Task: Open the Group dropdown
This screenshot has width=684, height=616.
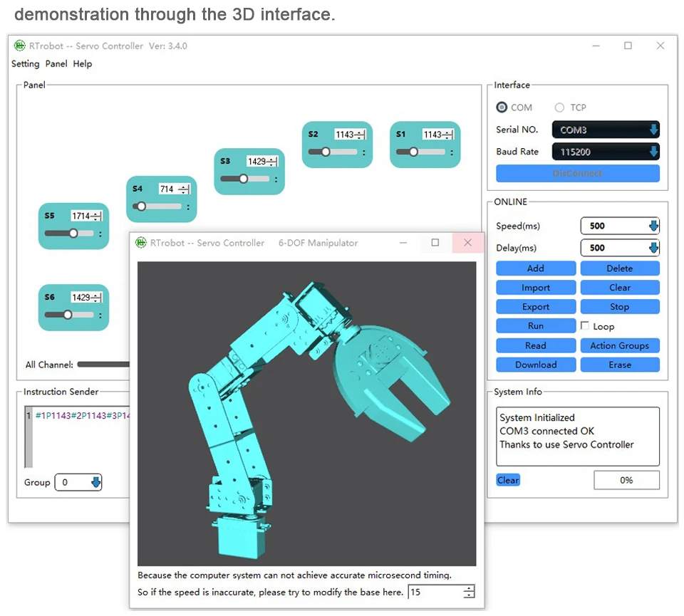Action: pyautogui.click(x=78, y=482)
